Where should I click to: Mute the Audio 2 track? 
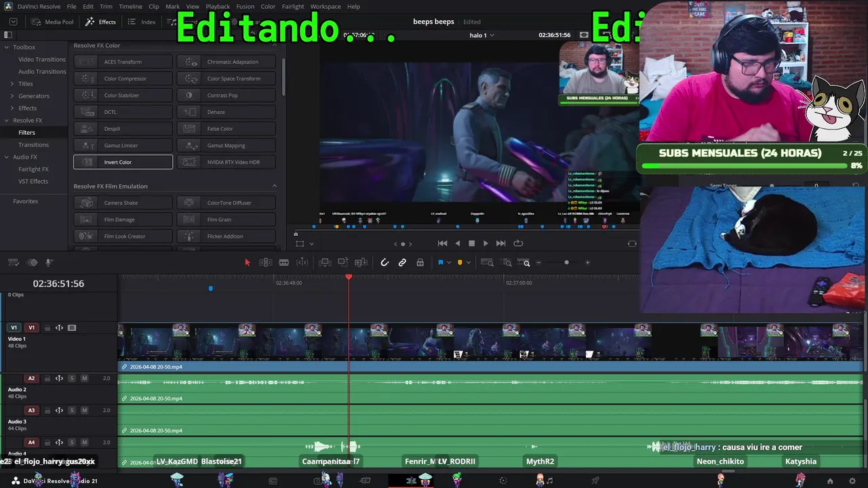pyautogui.click(x=84, y=378)
